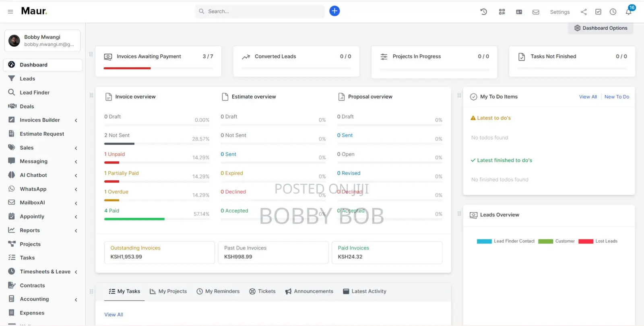The image size is (644, 326).
Task: Click the Appointly calendar icon in sidebar
Action: click(x=12, y=216)
